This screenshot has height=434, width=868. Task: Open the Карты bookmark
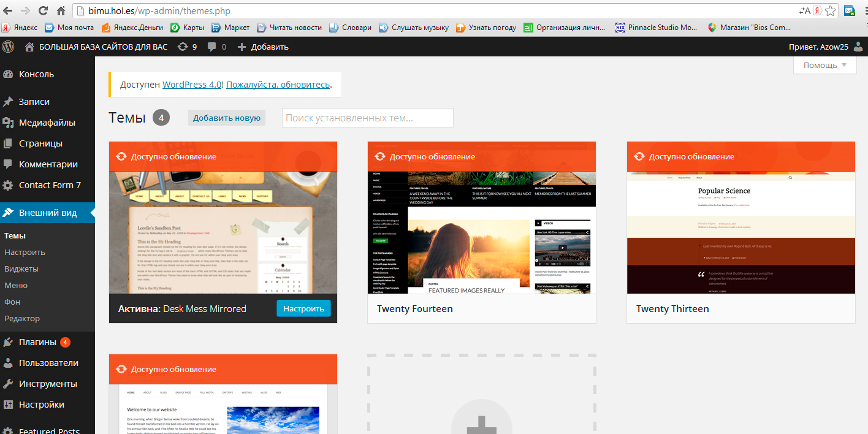tap(187, 28)
